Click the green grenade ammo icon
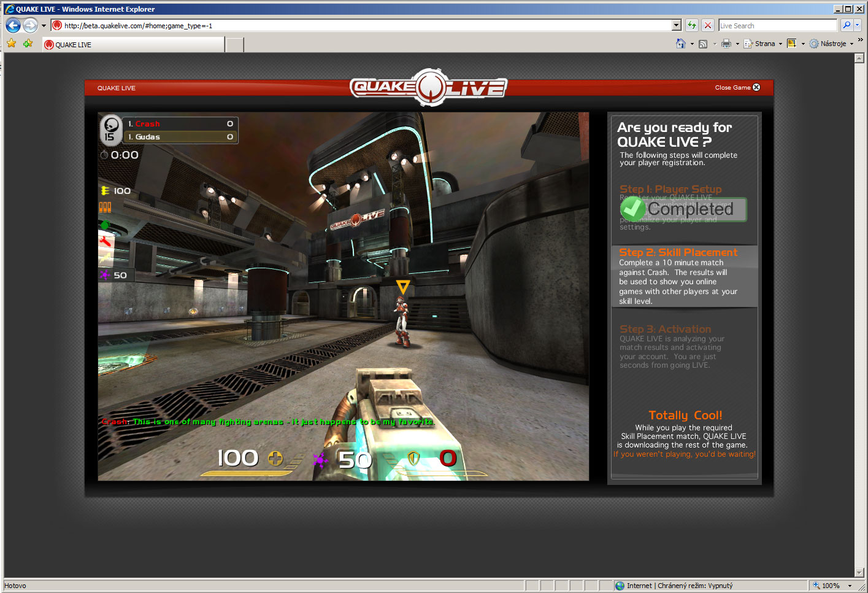Image resolution: width=868 pixels, height=593 pixels. (105, 225)
